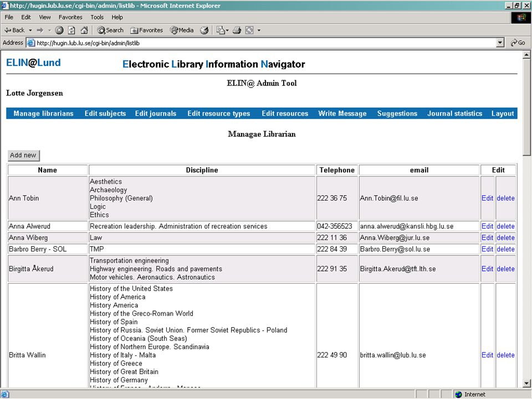Go to Home page icon
The height and width of the screenshot is (399, 532).
(x=84, y=30)
